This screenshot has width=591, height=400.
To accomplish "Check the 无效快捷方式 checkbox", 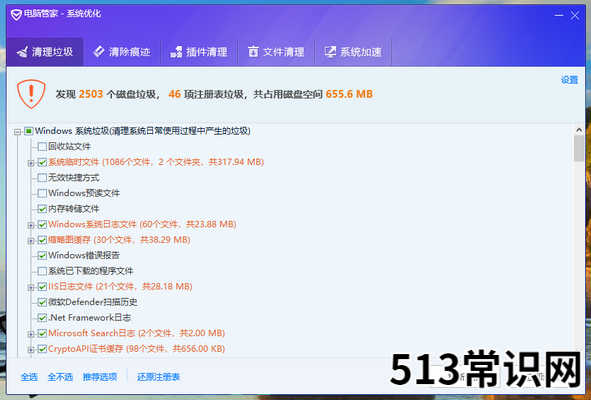I will [x=42, y=178].
